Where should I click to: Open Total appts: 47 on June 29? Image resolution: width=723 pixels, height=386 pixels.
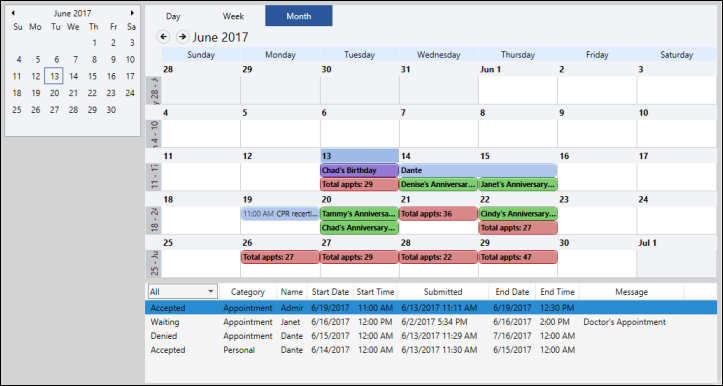click(x=518, y=257)
